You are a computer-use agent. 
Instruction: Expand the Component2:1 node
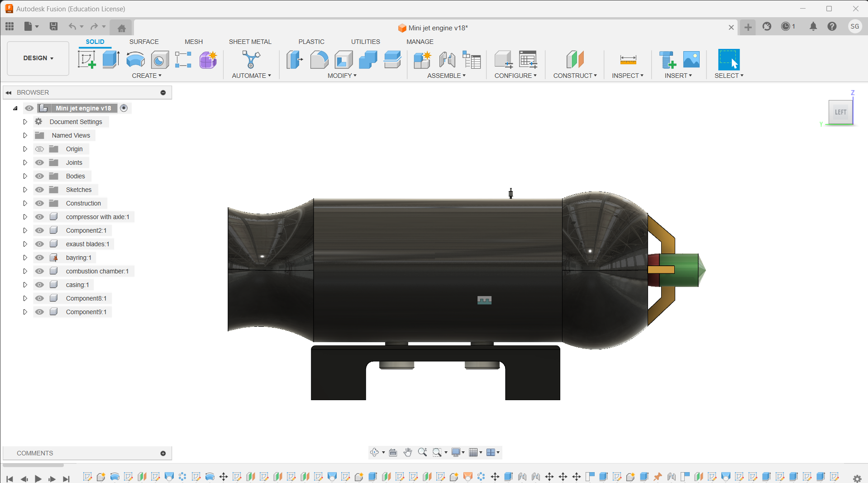[25, 230]
